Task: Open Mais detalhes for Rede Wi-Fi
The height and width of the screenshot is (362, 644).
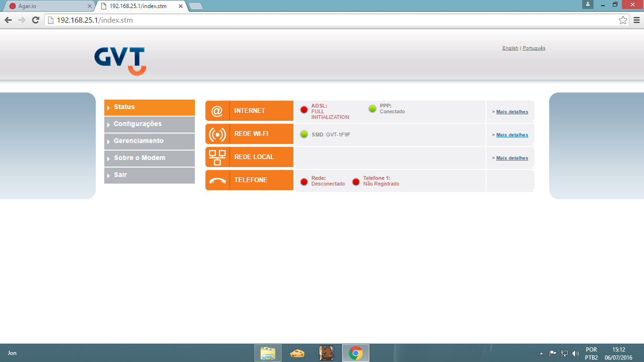Action: tap(512, 135)
